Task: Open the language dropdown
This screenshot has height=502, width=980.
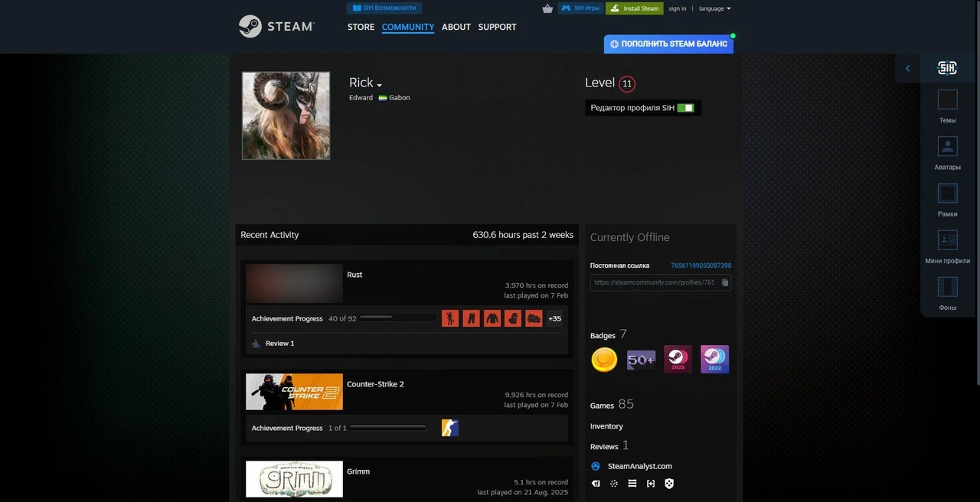Action: point(714,8)
